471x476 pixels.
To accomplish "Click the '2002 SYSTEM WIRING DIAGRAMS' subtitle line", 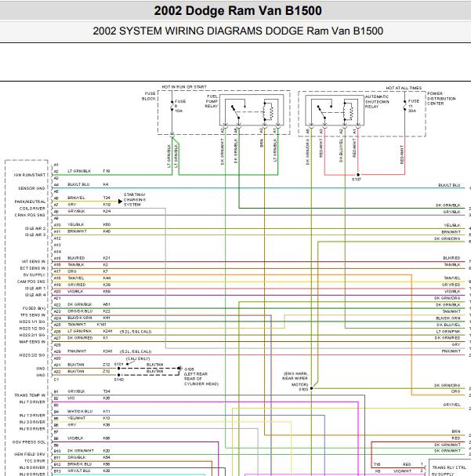I will (x=237, y=31).
